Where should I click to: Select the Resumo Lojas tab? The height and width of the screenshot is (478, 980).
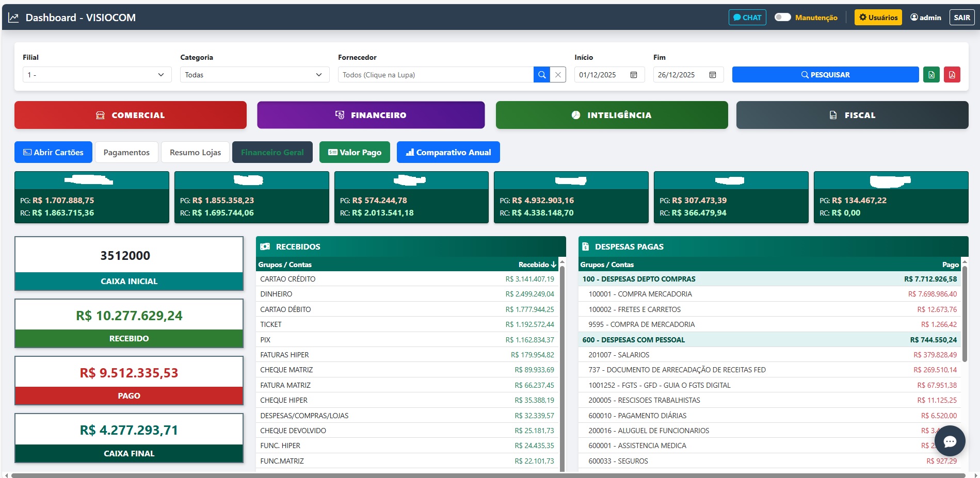click(195, 152)
